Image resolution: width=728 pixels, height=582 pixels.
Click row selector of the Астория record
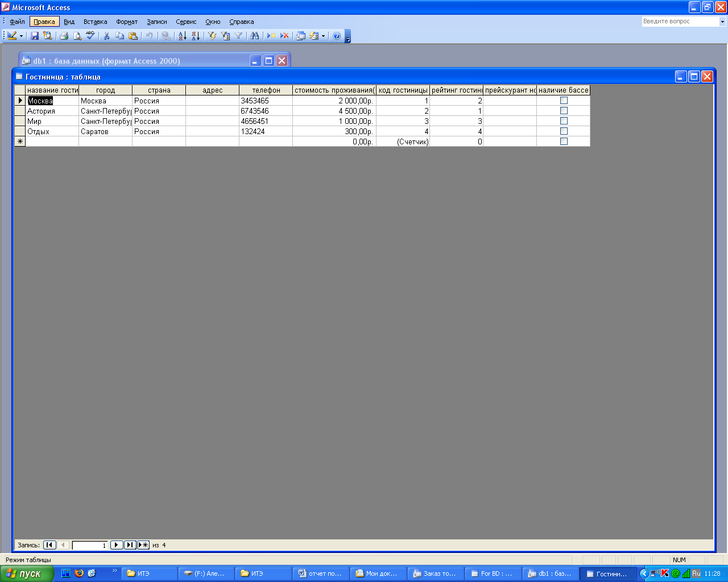click(20, 111)
